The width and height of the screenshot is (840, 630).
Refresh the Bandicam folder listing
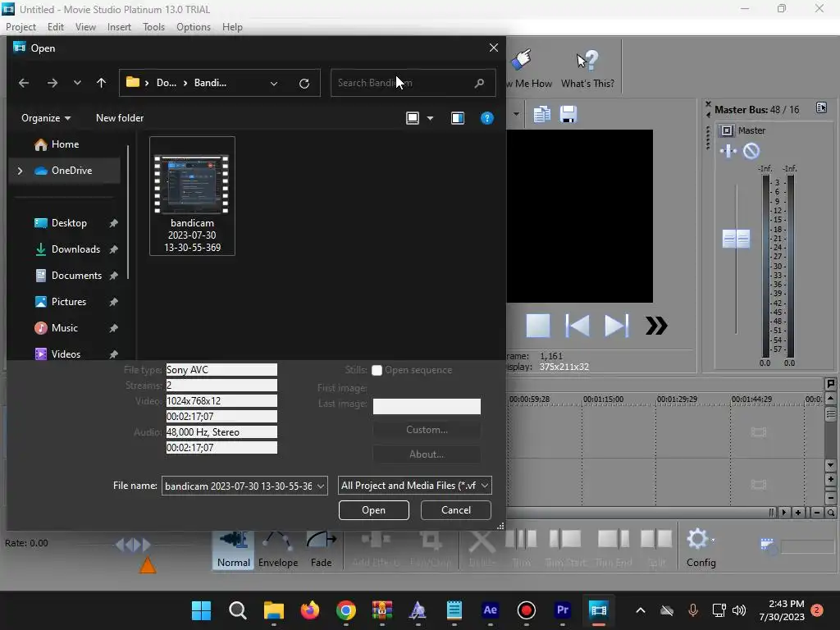pyautogui.click(x=304, y=83)
